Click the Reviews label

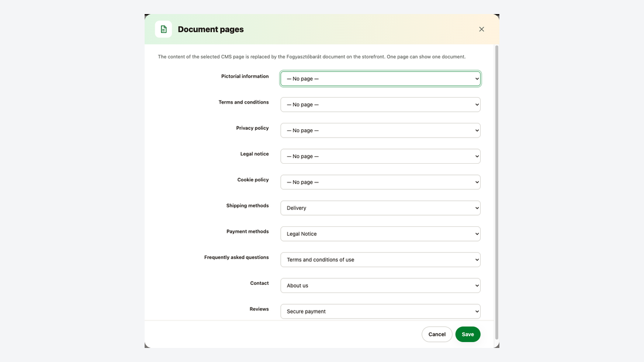(x=259, y=309)
